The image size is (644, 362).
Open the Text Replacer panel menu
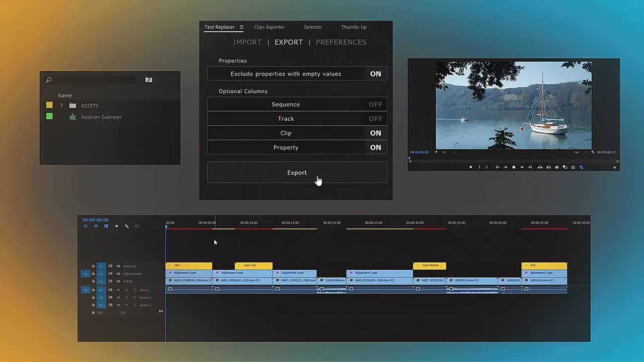coord(241,27)
